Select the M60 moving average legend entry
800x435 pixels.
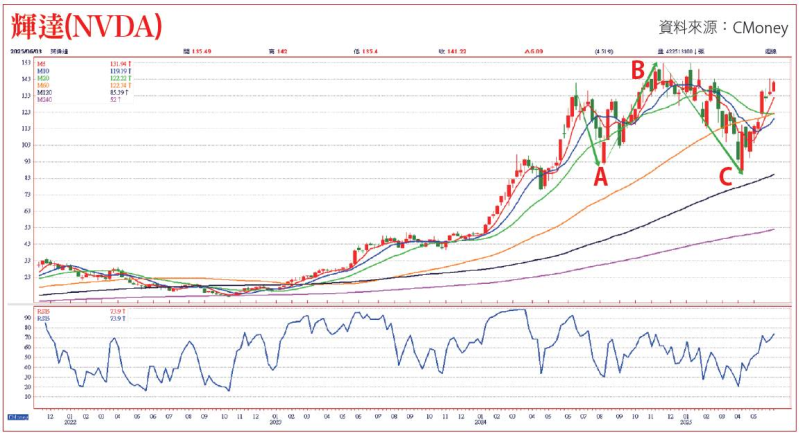[x=44, y=85]
